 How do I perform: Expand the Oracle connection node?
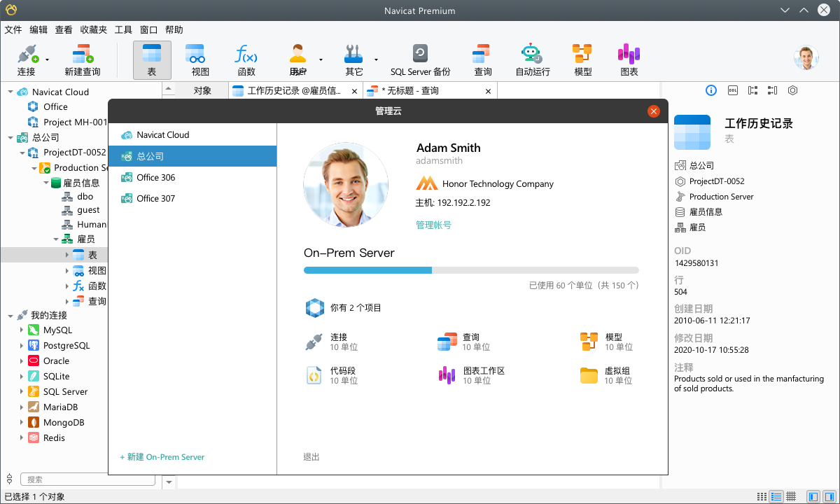pyautogui.click(x=22, y=360)
